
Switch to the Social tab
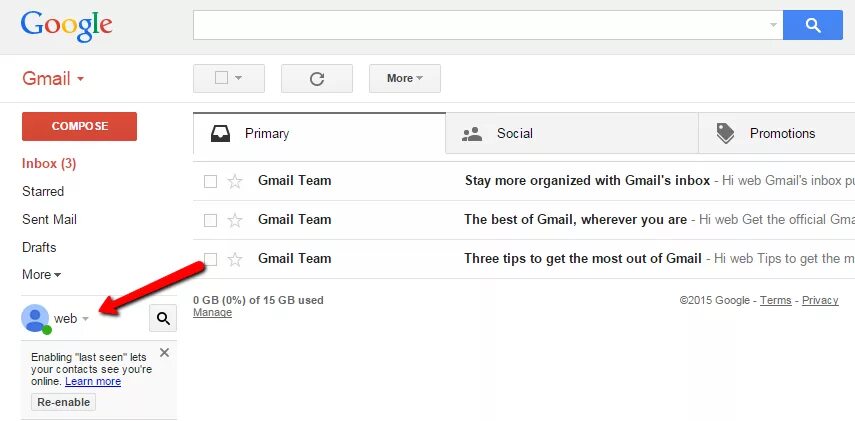[x=571, y=134]
